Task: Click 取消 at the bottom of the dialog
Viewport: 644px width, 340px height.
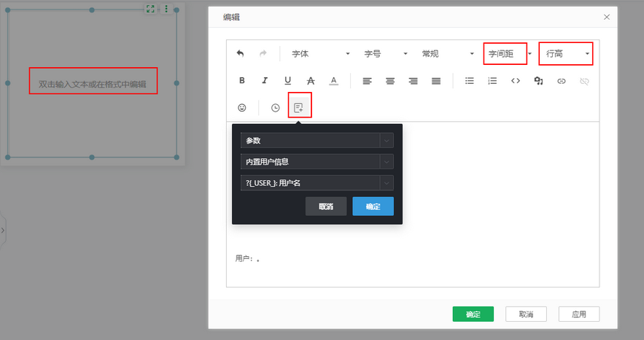Action: coord(526,314)
